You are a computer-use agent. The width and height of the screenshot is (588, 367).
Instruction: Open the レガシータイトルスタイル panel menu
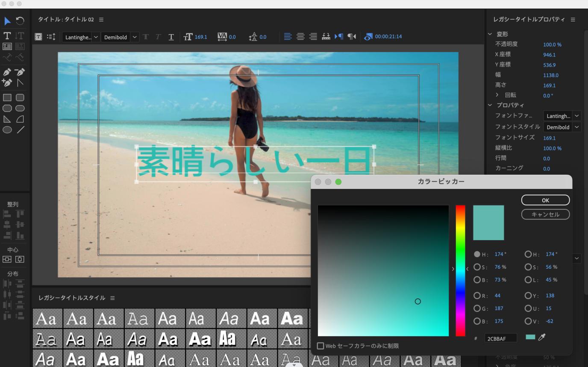pos(112,298)
